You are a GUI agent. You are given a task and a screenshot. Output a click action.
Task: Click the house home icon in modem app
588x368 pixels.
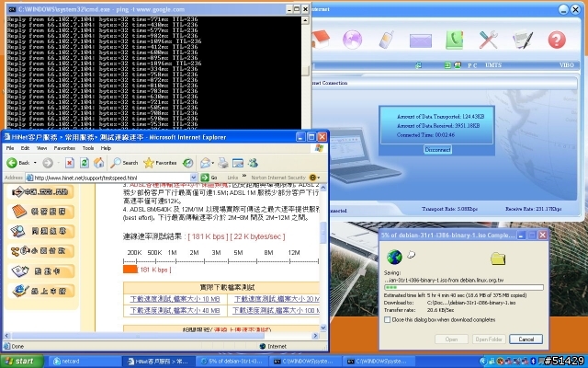tap(321, 40)
